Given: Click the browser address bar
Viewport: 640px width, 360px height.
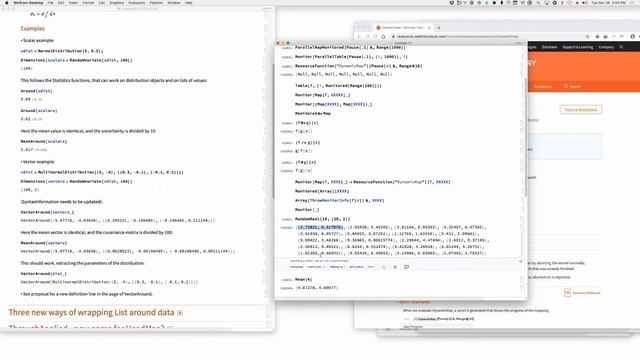Looking at the screenshot, I should (486, 36).
